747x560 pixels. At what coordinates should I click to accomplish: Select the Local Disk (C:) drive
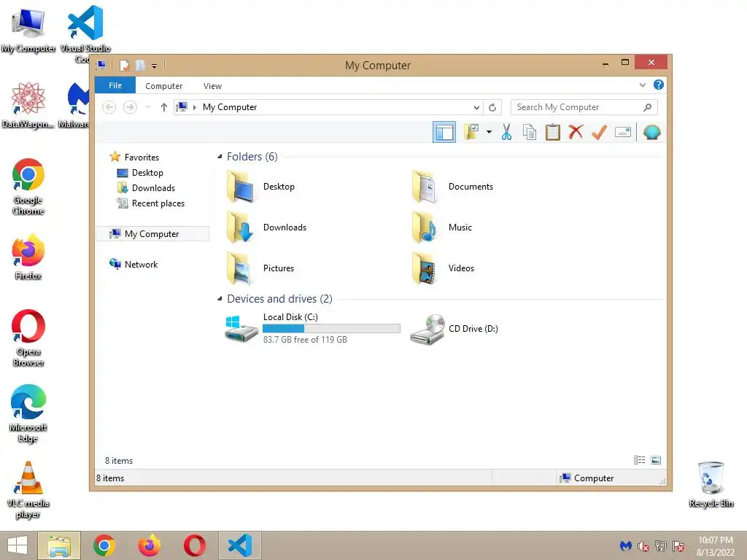tap(312, 329)
